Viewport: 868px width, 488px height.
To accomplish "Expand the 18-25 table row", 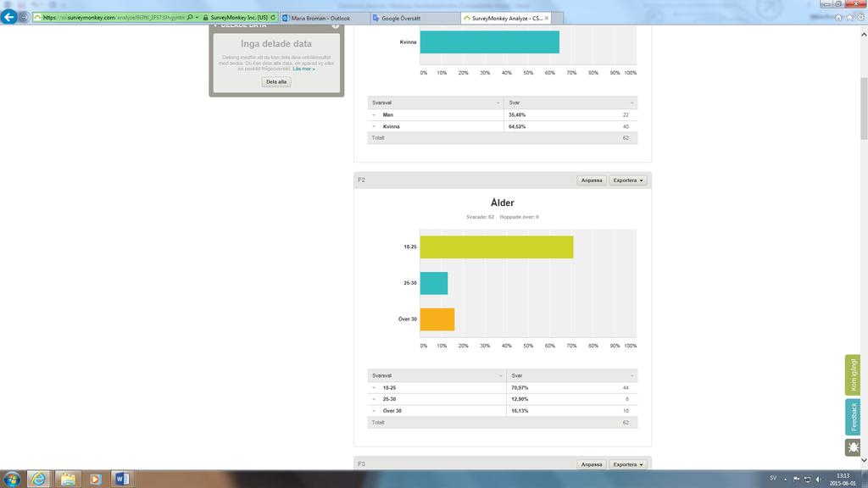I will point(374,388).
